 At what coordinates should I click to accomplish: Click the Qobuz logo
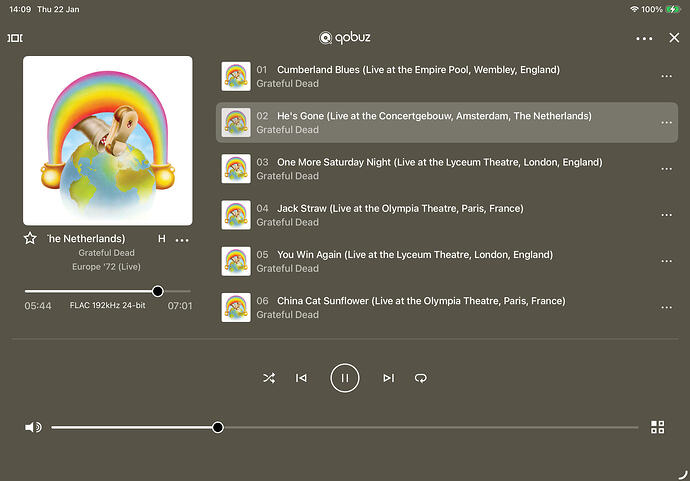click(345, 38)
